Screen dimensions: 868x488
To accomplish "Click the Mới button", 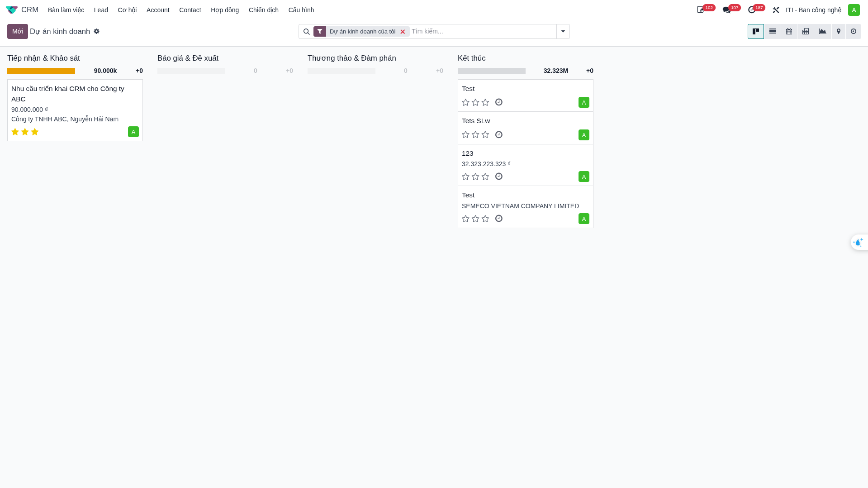I will (18, 31).
